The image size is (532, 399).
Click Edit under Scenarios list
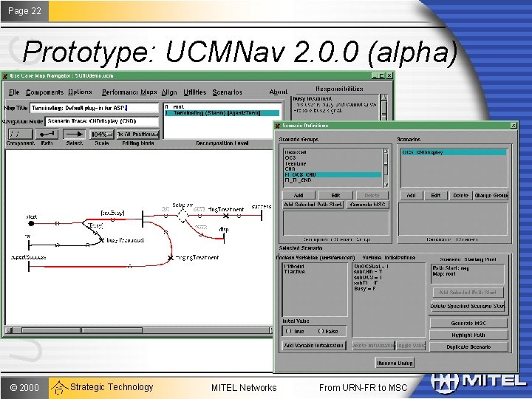(x=436, y=195)
